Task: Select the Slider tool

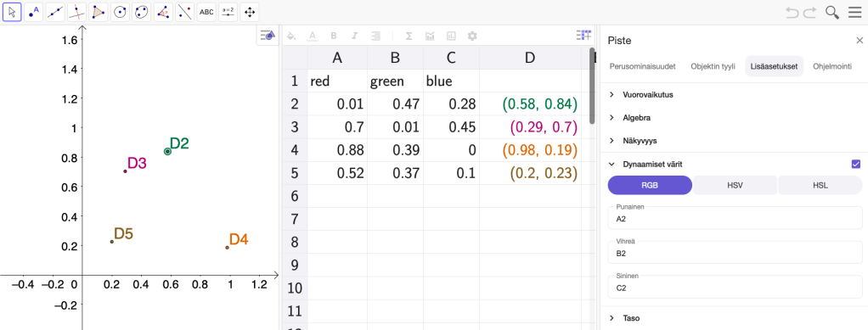Action: 228,12
